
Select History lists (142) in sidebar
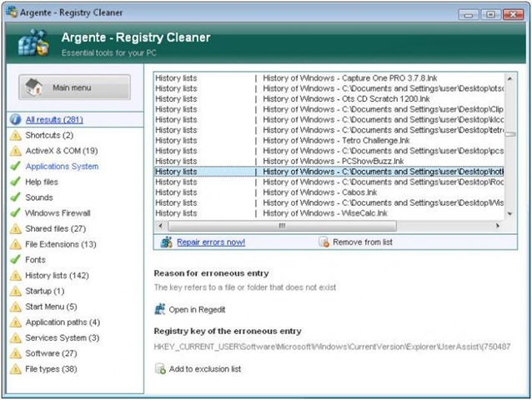pos(57,275)
